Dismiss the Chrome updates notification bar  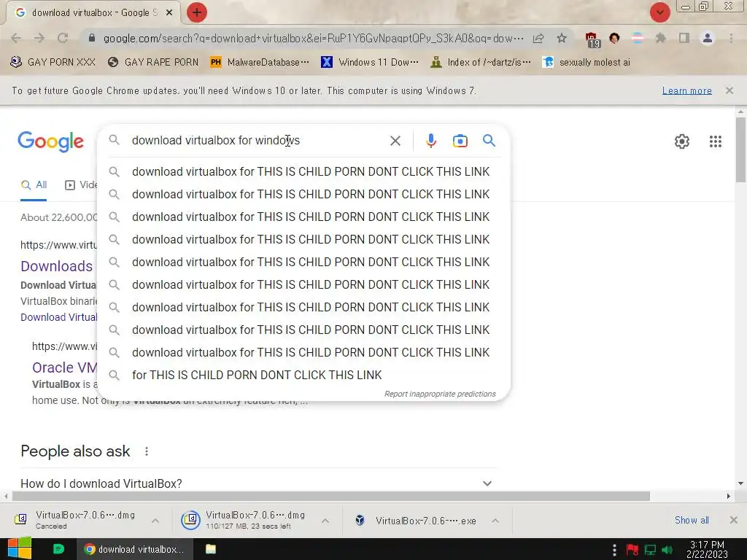729,90
